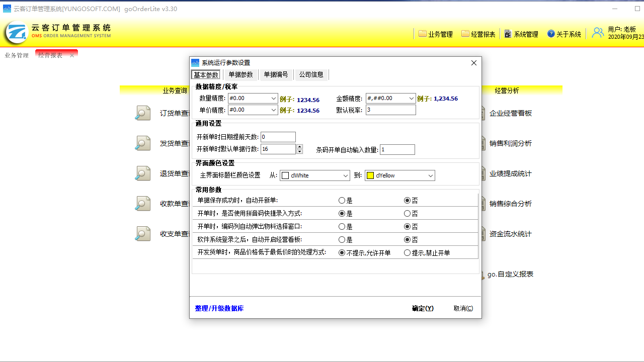
Task: Click the 订货单查询 magnifier icon
Action: click(x=143, y=113)
